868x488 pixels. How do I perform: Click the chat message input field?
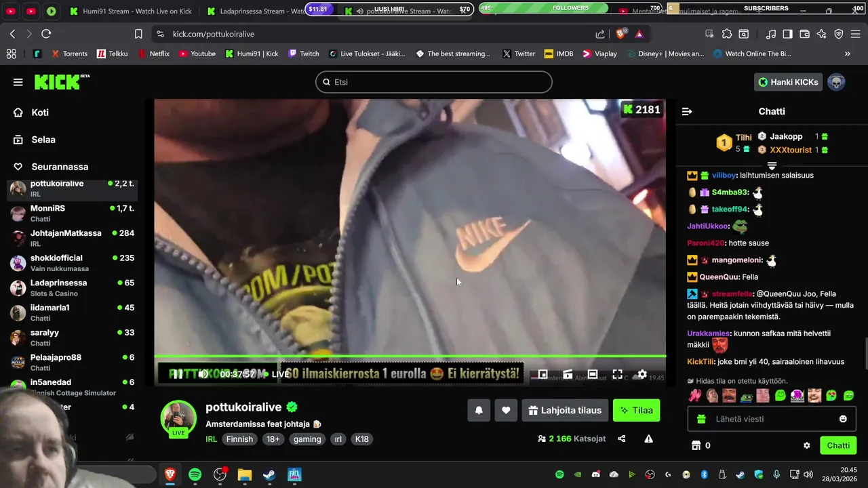772,419
